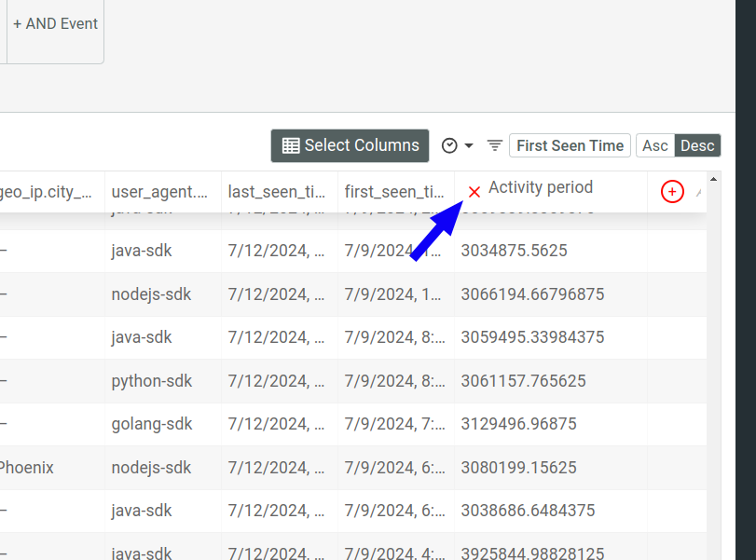The height and width of the screenshot is (560, 756).
Task: Click the vertical scrollbar track
Action: tap(713, 373)
